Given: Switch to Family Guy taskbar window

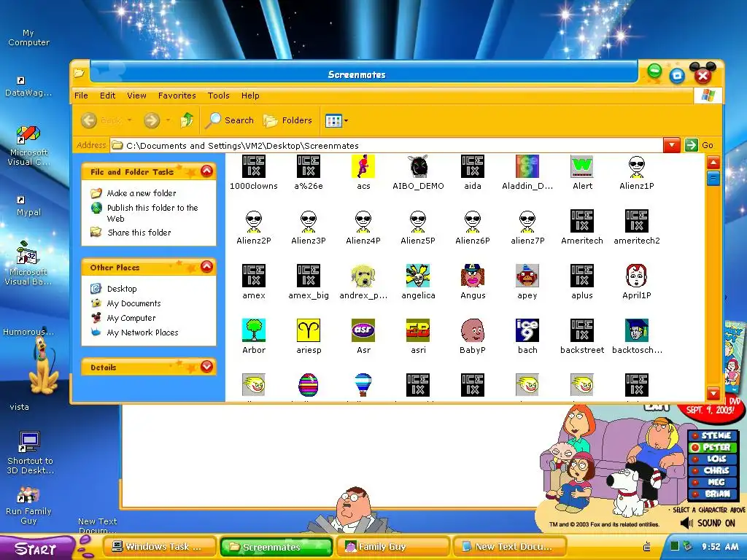Looking at the screenshot, I should point(393,547).
